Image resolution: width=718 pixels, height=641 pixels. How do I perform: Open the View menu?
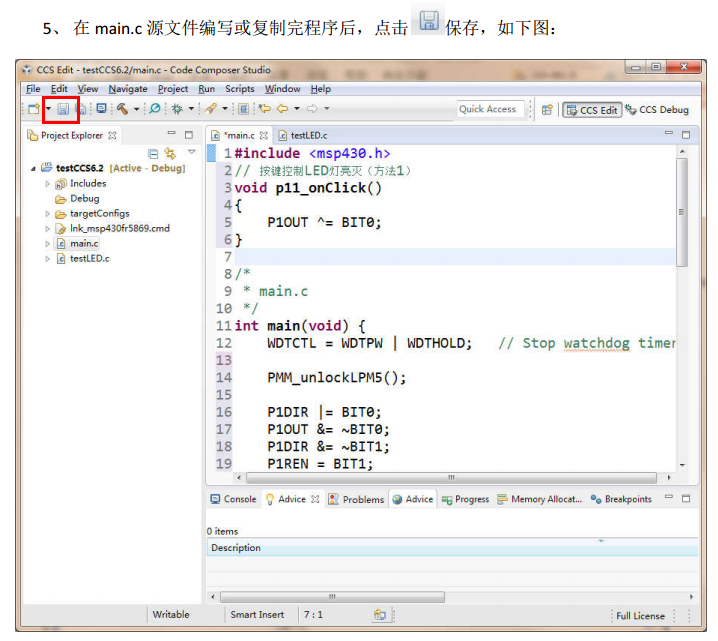click(x=87, y=89)
